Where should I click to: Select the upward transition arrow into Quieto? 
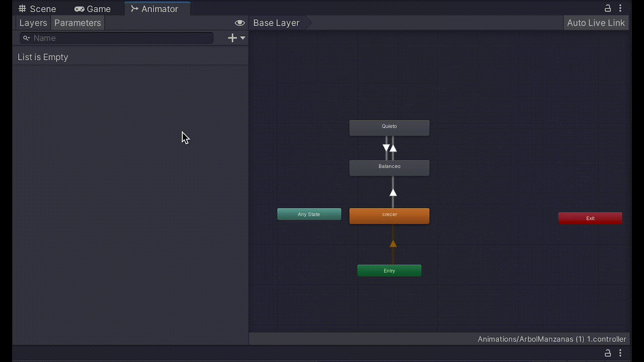(x=394, y=148)
